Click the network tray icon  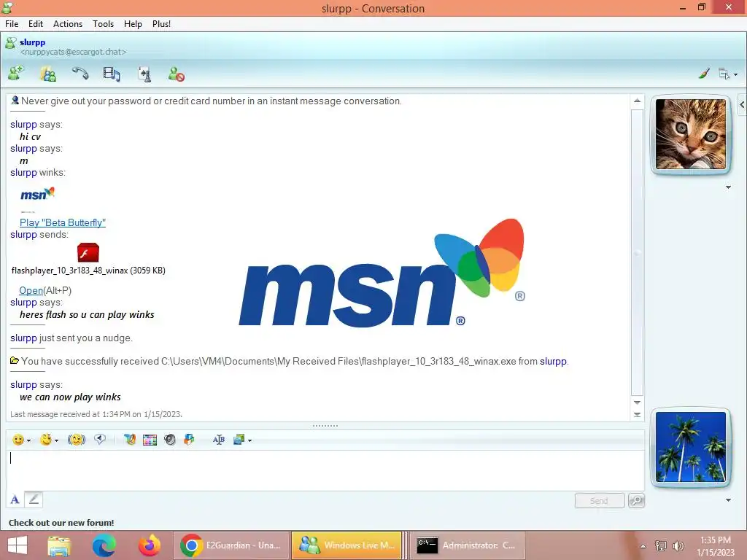click(660, 546)
